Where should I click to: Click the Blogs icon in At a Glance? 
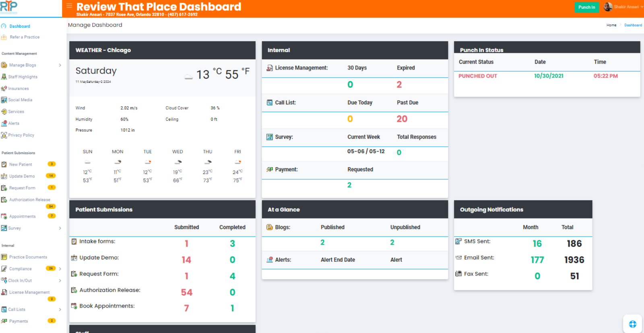point(270,227)
